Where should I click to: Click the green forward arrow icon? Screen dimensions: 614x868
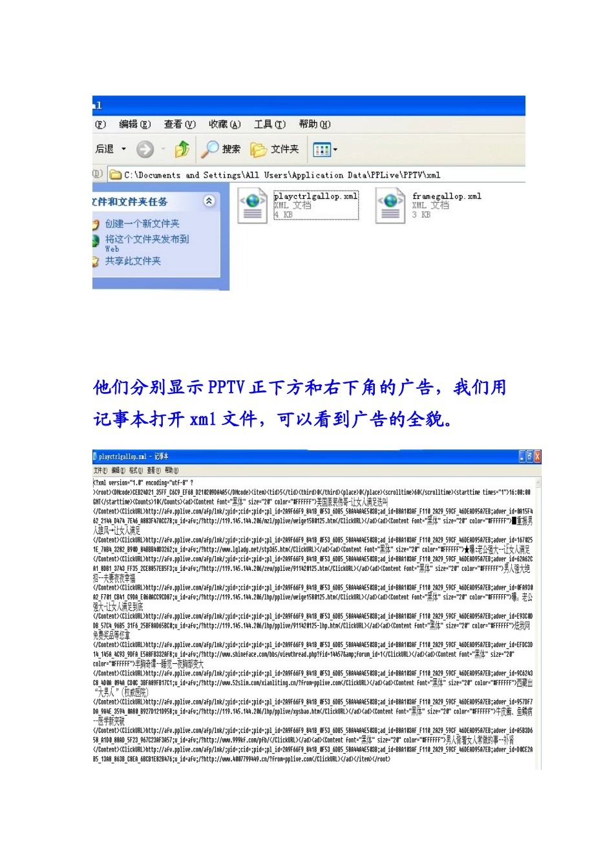click(145, 149)
